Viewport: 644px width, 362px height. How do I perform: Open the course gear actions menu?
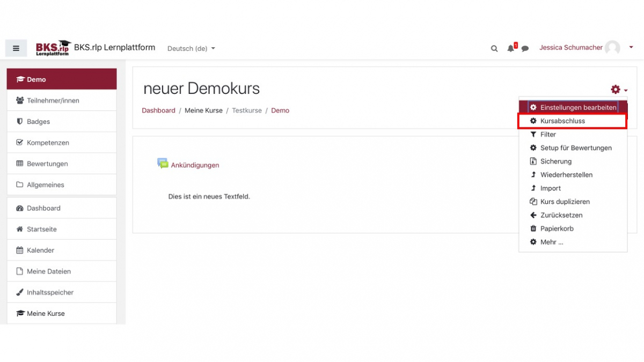(x=618, y=90)
